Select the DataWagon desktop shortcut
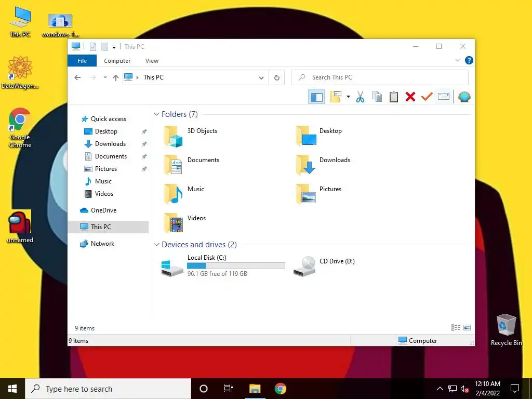 coord(20,72)
